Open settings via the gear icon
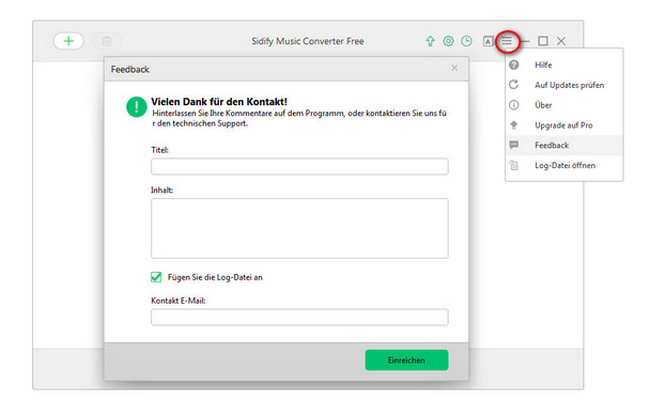 [x=448, y=41]
